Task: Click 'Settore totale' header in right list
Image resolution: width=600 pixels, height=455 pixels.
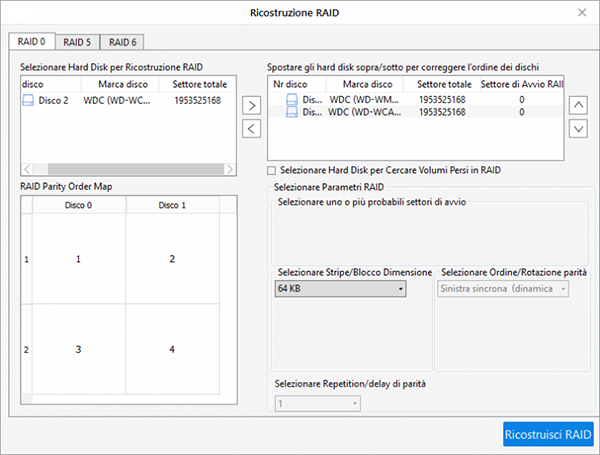Action: [442, 84]
